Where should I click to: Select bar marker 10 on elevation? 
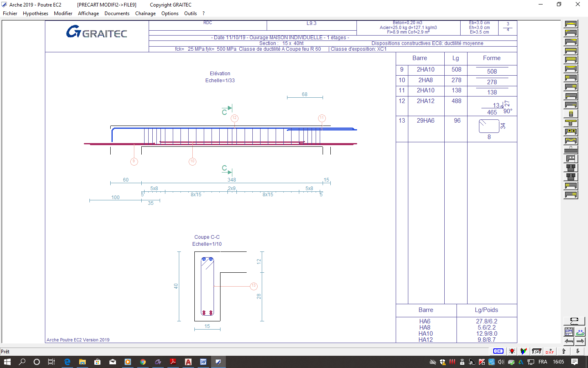coord(192,162)
